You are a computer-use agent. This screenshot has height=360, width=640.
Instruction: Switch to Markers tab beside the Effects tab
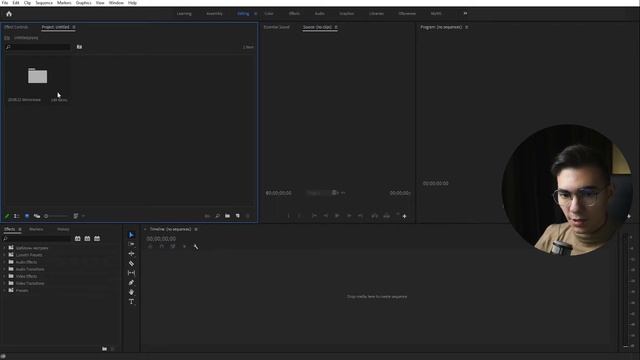36,229
